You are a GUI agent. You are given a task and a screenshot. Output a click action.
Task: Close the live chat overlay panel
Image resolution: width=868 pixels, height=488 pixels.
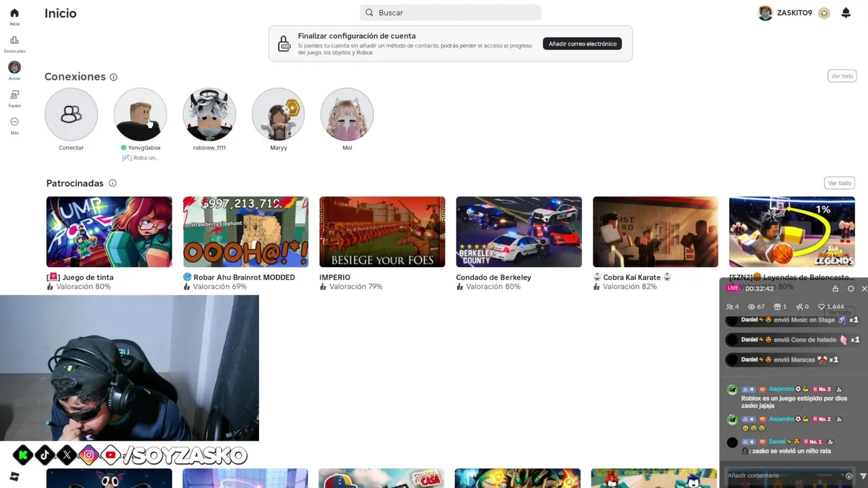click(864, 289)
